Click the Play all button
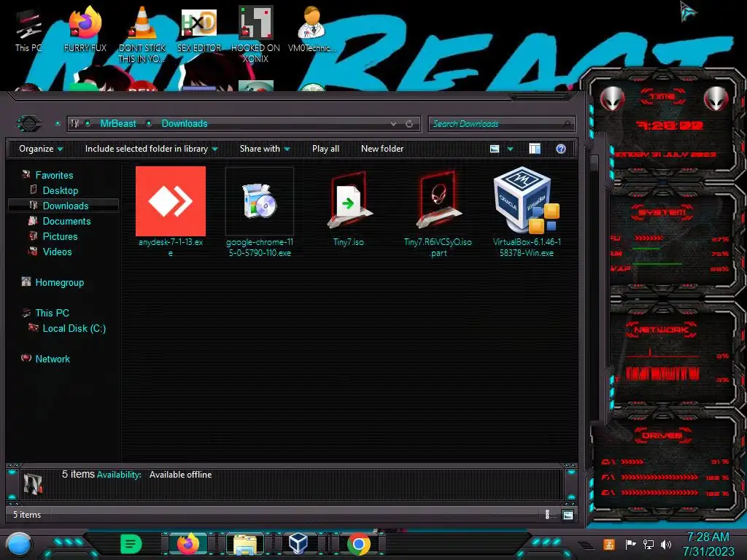The height and width of the screenshot is (560, 747). pos(326,149)
